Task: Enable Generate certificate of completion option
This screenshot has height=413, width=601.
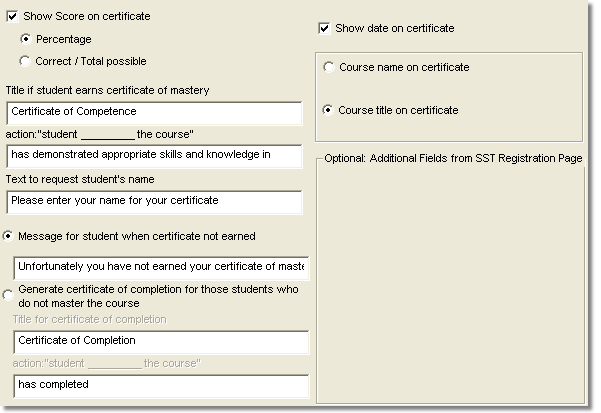Action: [x=8, y=295]
